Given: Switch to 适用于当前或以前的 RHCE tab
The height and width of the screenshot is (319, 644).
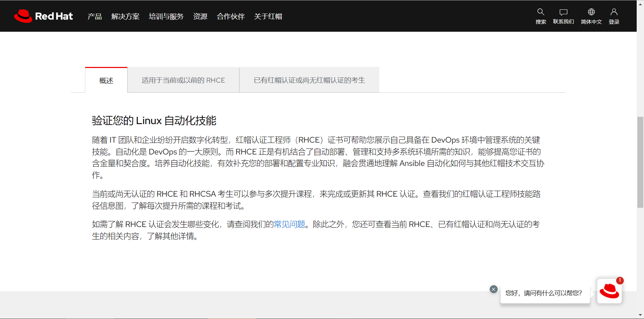Looking at the screenshot, I should tap(183, 80).
